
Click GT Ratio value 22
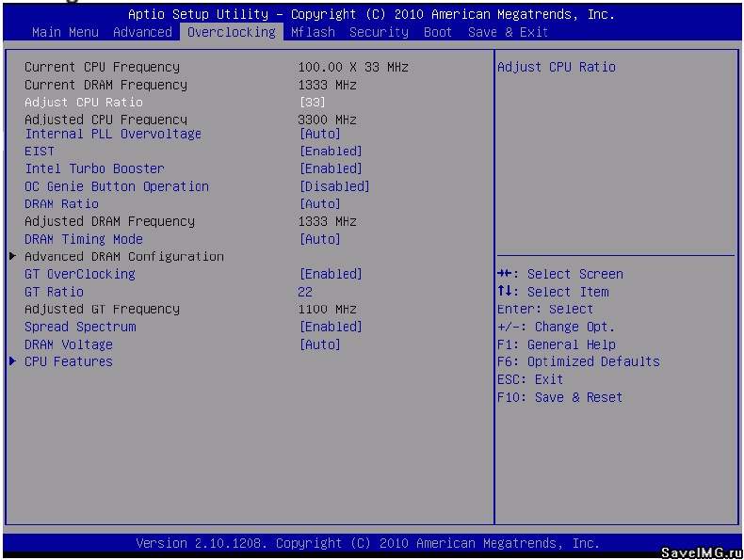click(x=305, y=292)
